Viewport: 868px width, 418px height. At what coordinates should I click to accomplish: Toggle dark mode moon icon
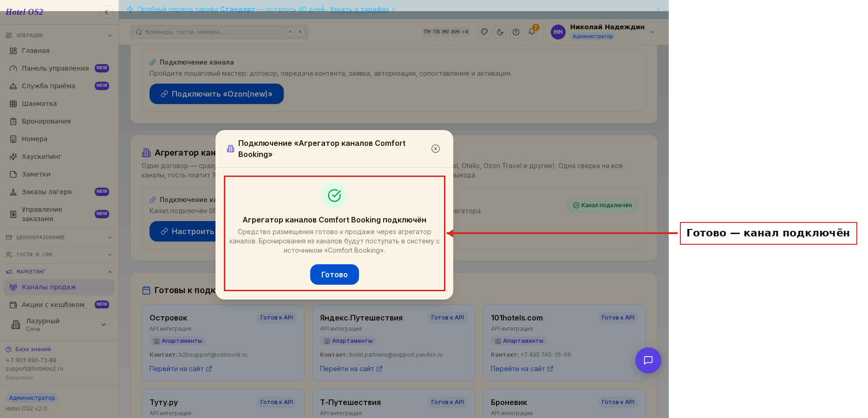500,32
